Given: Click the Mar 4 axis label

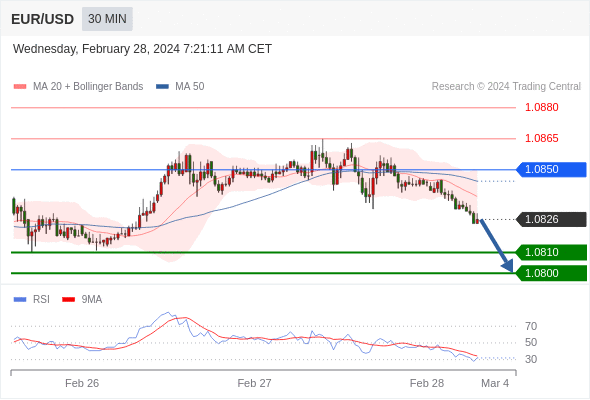Looking at the screenshot, I should pos(495,383).
